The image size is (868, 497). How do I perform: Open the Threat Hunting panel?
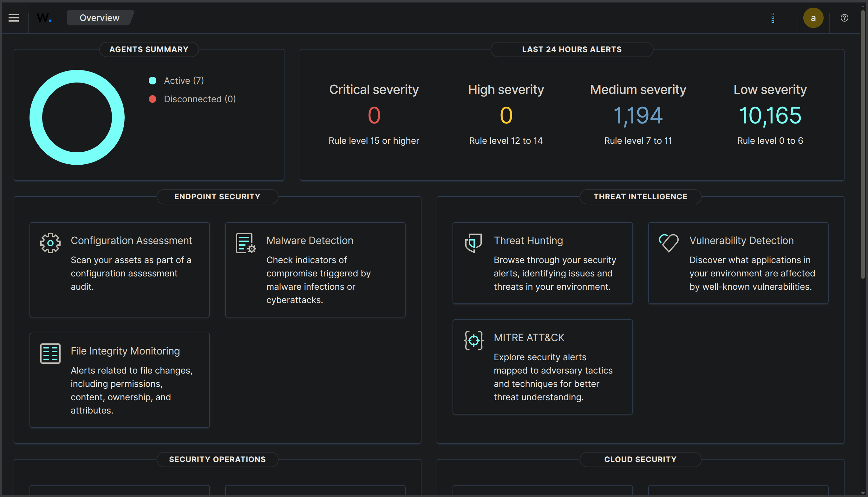tap(542, 263)
